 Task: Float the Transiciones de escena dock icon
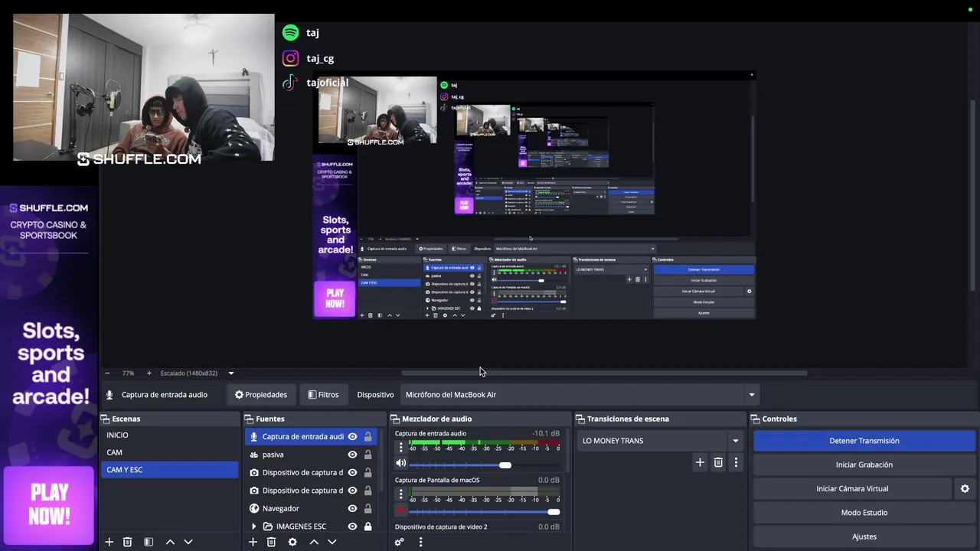click(x=580, y=419)
